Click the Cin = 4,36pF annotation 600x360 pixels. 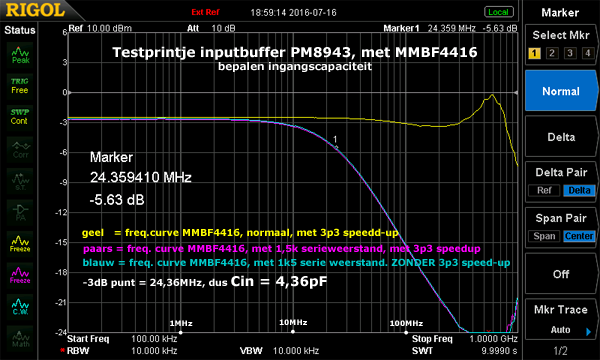pyautogui.click(x=279, y=282)
